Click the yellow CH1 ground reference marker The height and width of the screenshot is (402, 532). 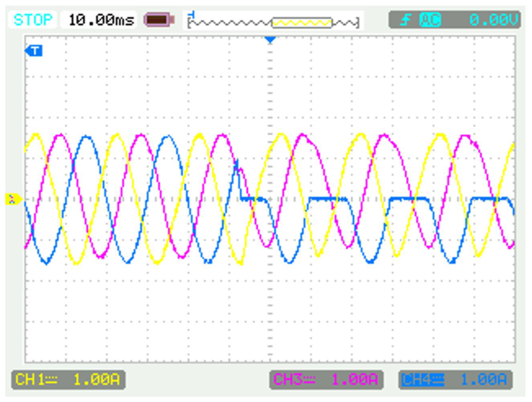click(12, 199)
